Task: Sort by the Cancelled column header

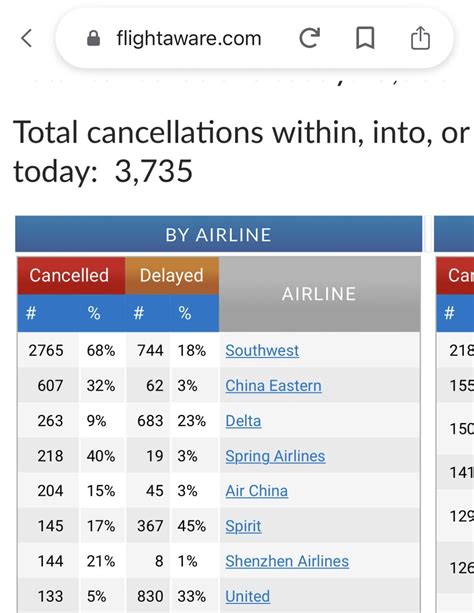Action: pos(71,276)
